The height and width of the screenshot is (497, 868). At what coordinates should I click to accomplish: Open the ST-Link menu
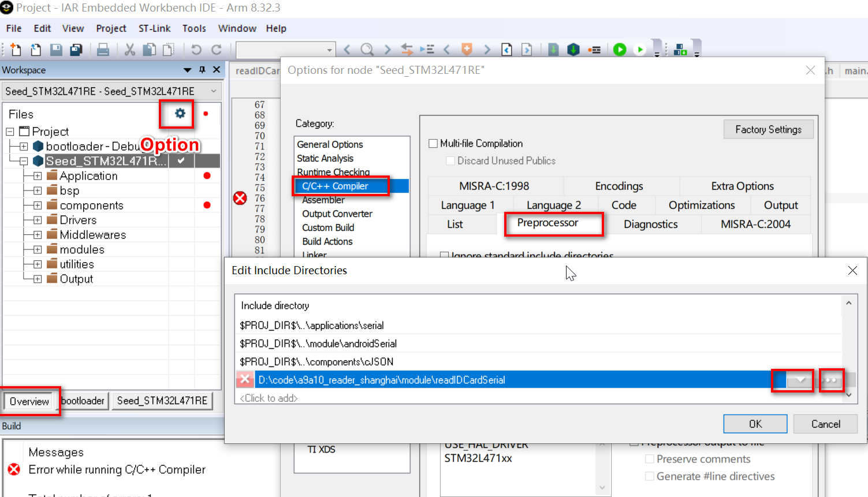click(154, 28)
